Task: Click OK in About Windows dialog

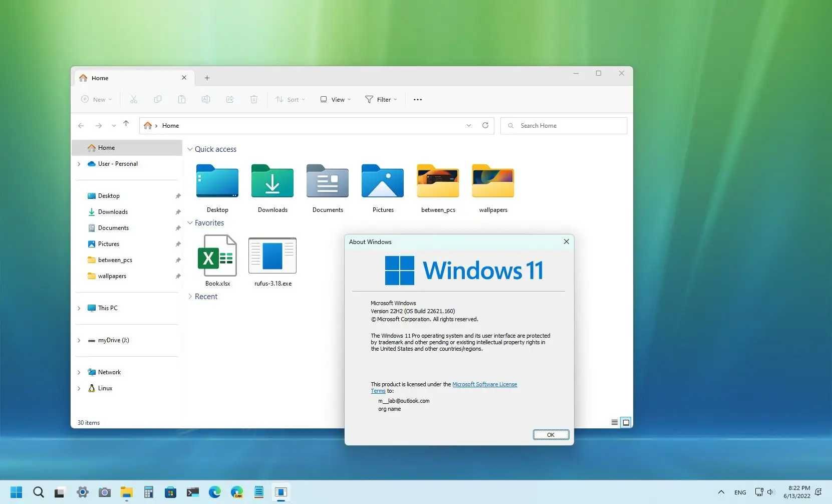Action: [x=550, y=434]
